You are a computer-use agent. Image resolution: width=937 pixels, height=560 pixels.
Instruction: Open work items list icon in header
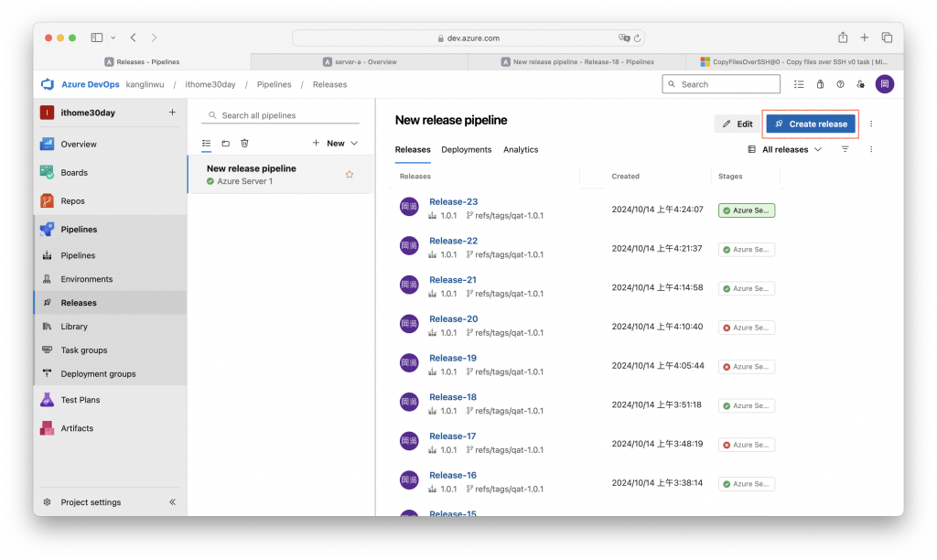(799, 84)
